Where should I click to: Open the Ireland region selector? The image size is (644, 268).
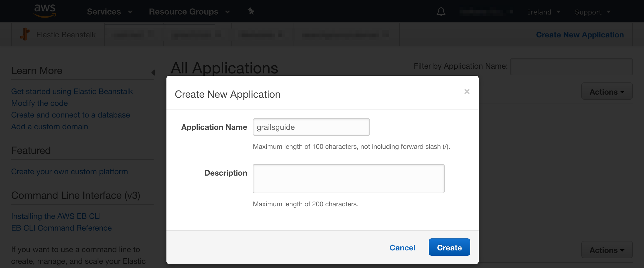544,12
